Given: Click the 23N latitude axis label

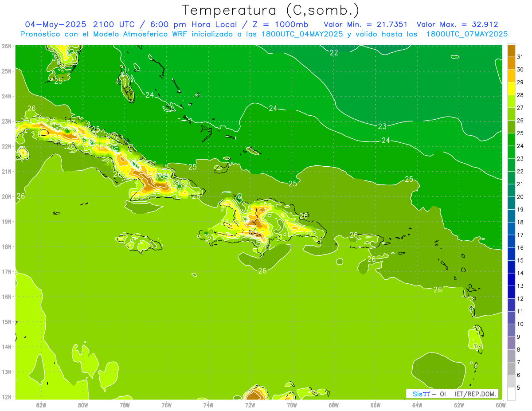Looking at the screenshot, I should 6,121.
